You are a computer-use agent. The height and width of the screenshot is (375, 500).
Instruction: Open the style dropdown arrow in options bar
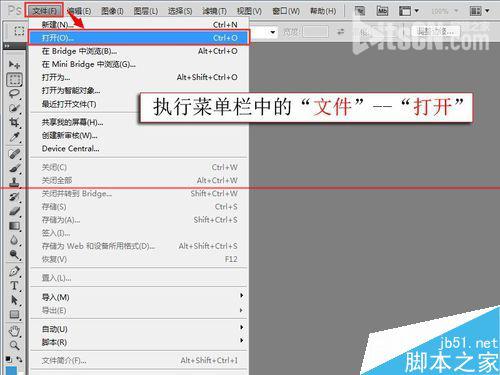pyautogui.click(x=273, y=32)
